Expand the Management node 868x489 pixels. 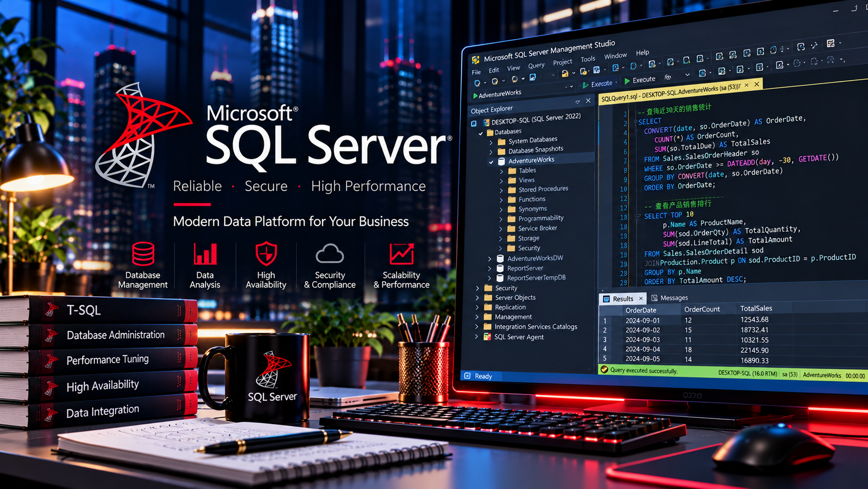point(477,317)
